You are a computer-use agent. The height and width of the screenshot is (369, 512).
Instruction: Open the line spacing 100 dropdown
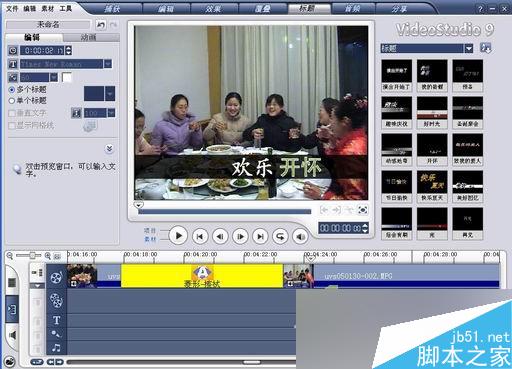(111, 113)
